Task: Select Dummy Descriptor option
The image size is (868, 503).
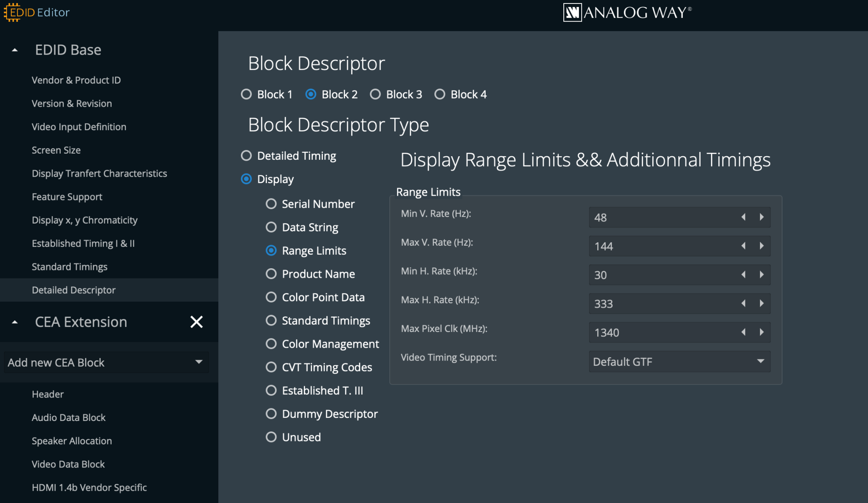Action: pos(271,414)
